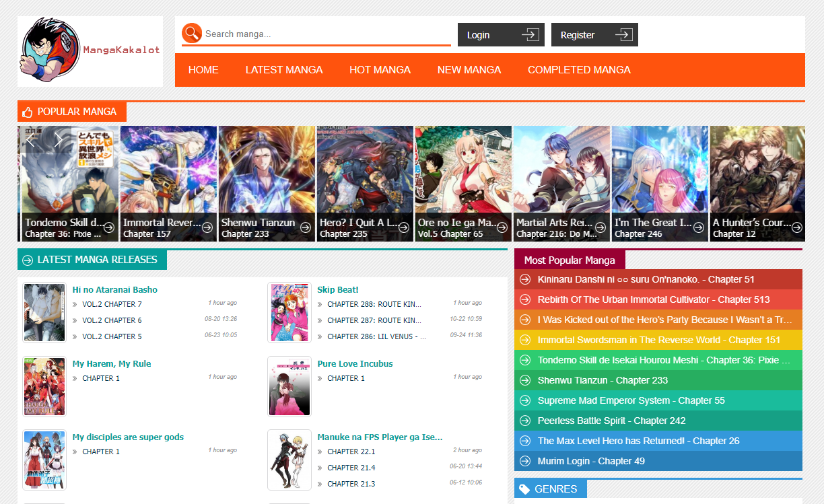Click the Login button

[501, 35]
